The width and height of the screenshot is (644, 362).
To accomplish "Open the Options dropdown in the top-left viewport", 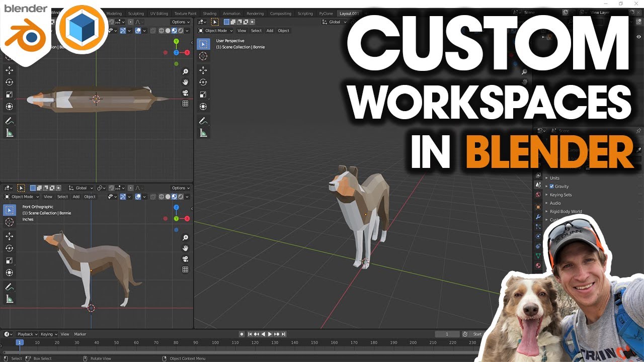I will [181, 22].
